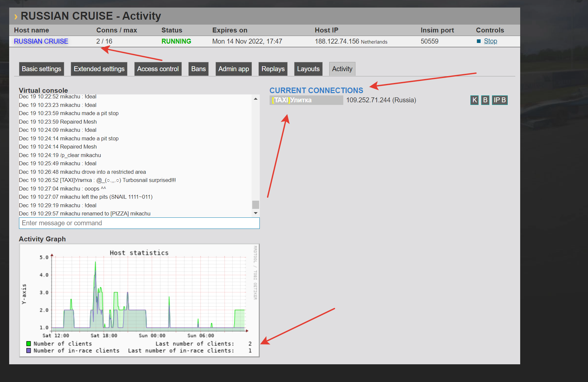Screen dimensions: 588x382
Task: Open the RUSSIAN CRUISE host name link
Action: click(41, 41)
